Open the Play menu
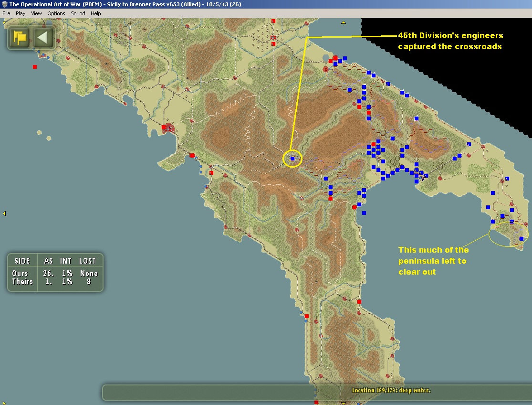 tap(21, 13)
